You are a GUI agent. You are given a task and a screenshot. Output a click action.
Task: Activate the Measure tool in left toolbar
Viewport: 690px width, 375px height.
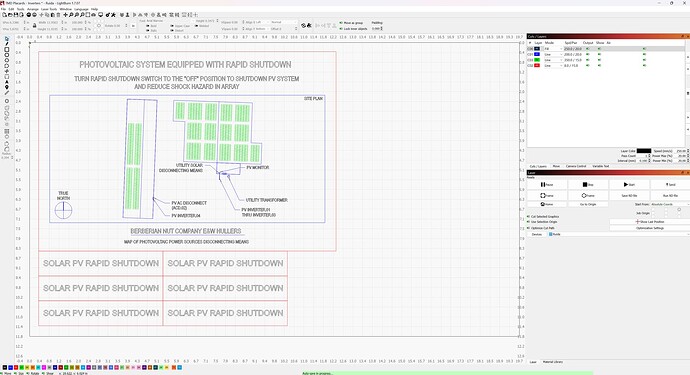point(7,93)
